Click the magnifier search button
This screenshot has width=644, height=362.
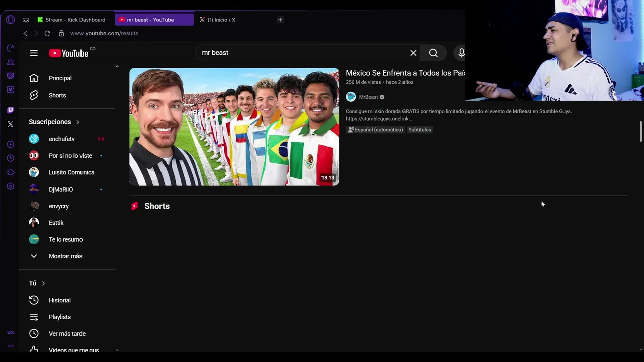(433, 53)
